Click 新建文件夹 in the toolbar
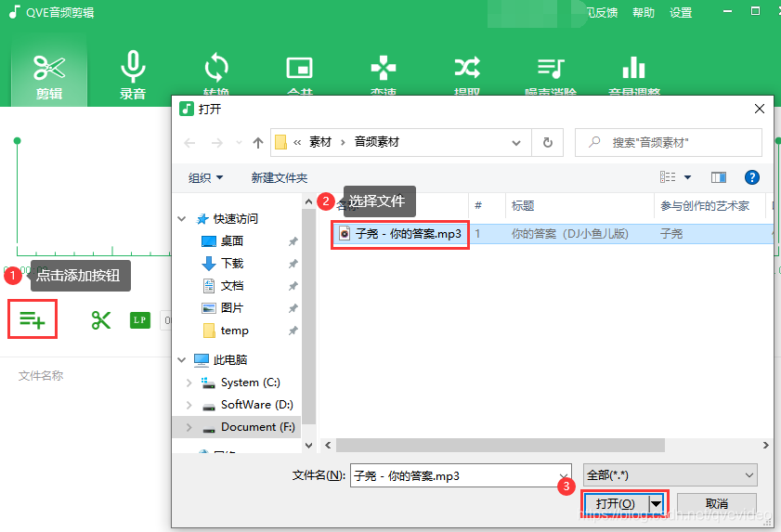 [x=279, y=178]
